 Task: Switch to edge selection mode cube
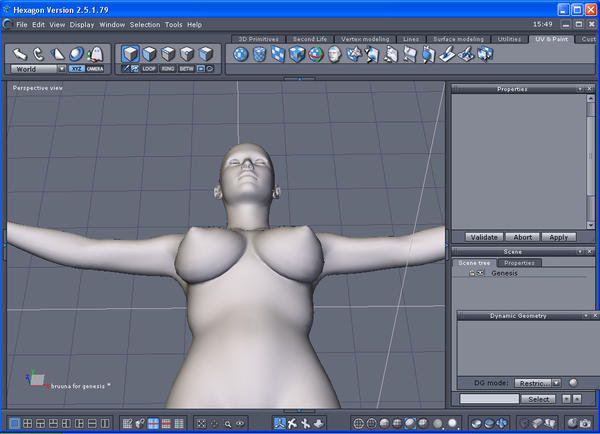168,54
